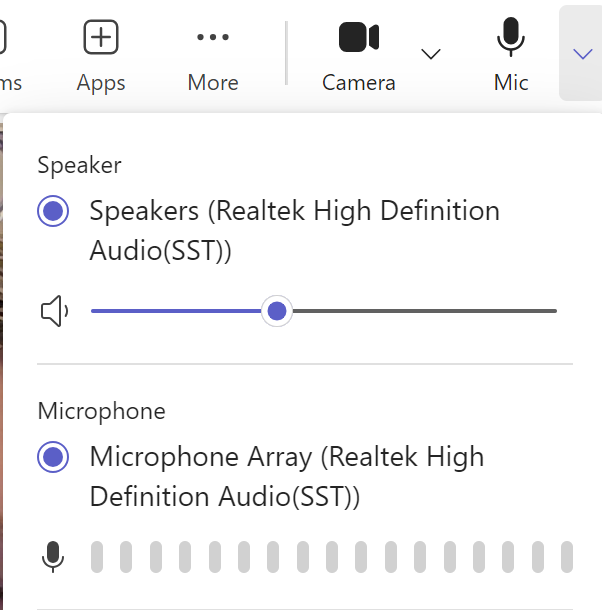Mute the Mic
This screenshot has height=610, width=602.
tap(511, 55)
